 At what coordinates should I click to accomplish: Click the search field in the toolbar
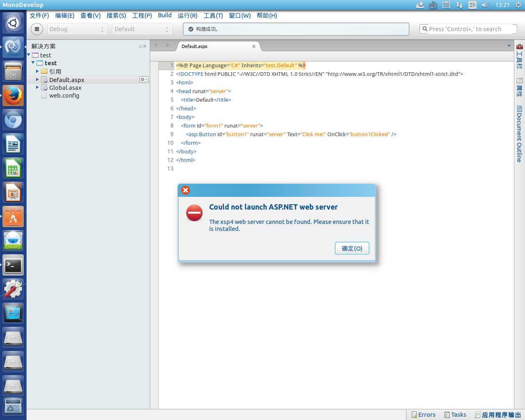coord(468,29)
